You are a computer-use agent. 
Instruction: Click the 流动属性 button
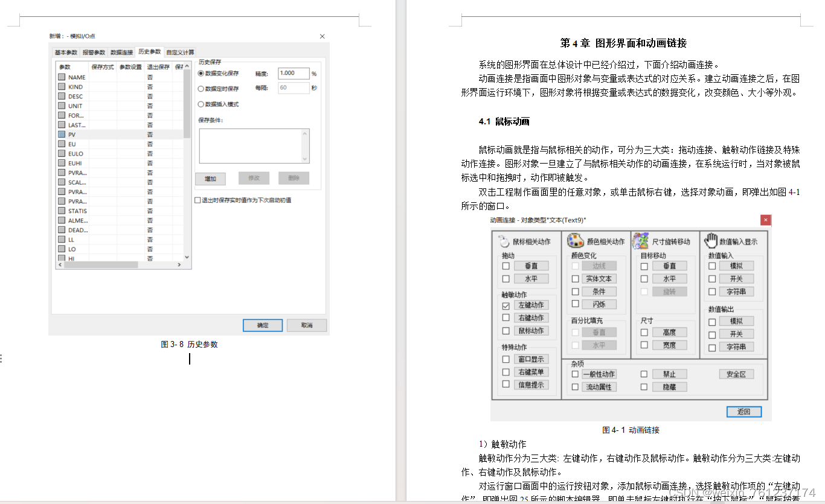(x=599, y=387)
